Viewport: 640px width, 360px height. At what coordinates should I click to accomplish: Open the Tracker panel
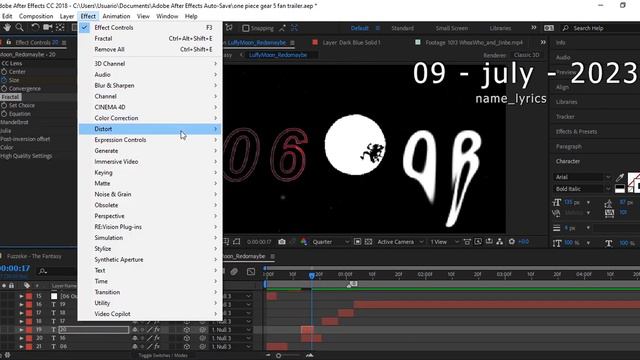(x=565, y=117)
